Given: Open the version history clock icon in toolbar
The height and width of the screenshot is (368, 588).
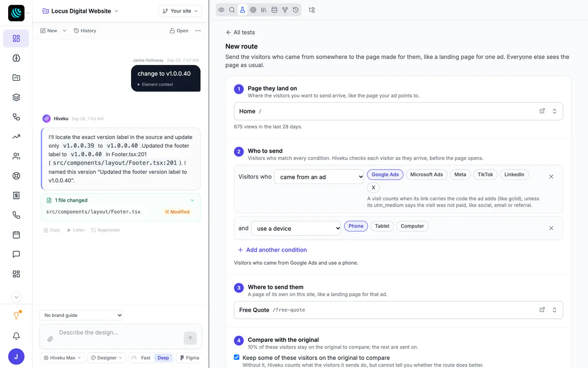Looking at the screenshot, I should [296, 10].
